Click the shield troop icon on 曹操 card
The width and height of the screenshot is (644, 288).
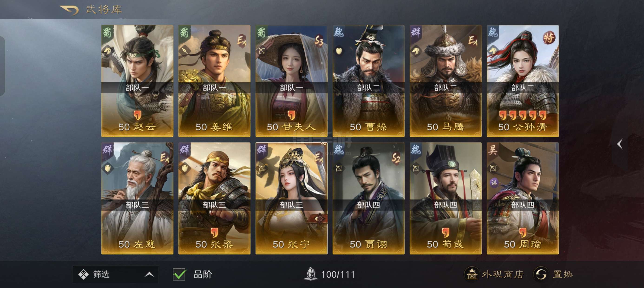[x=339, y=51]
